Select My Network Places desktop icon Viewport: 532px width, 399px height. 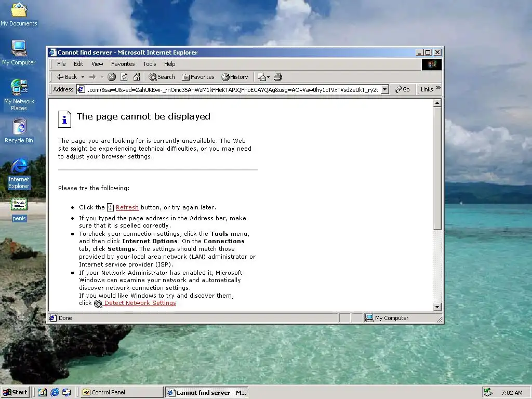[x=19, y=95]
